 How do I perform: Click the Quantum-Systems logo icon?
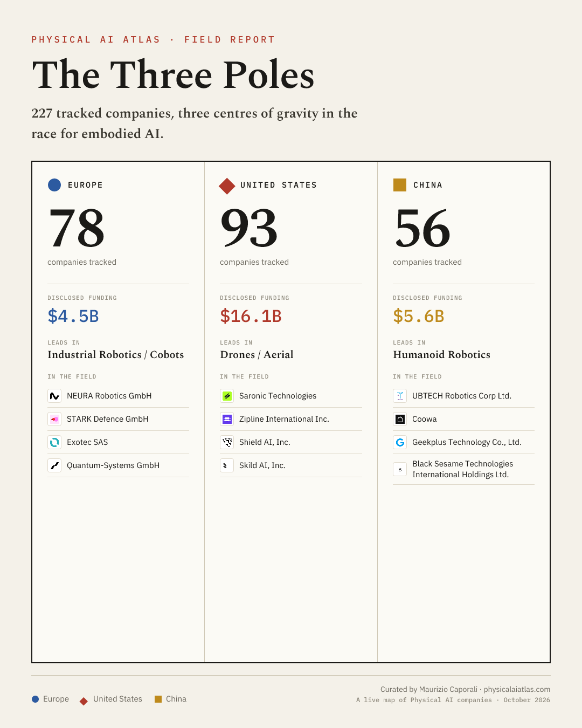click(x=54, y=465)
